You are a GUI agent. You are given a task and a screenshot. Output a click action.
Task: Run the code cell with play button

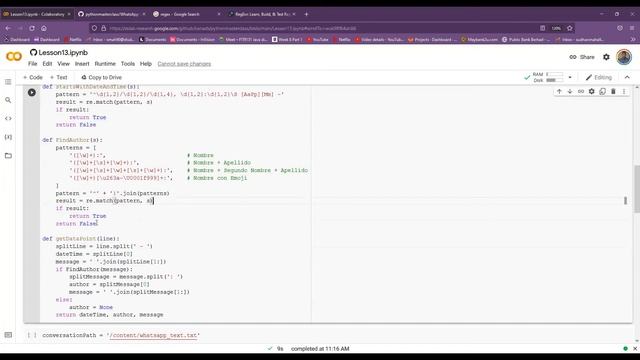coord(32,93)
